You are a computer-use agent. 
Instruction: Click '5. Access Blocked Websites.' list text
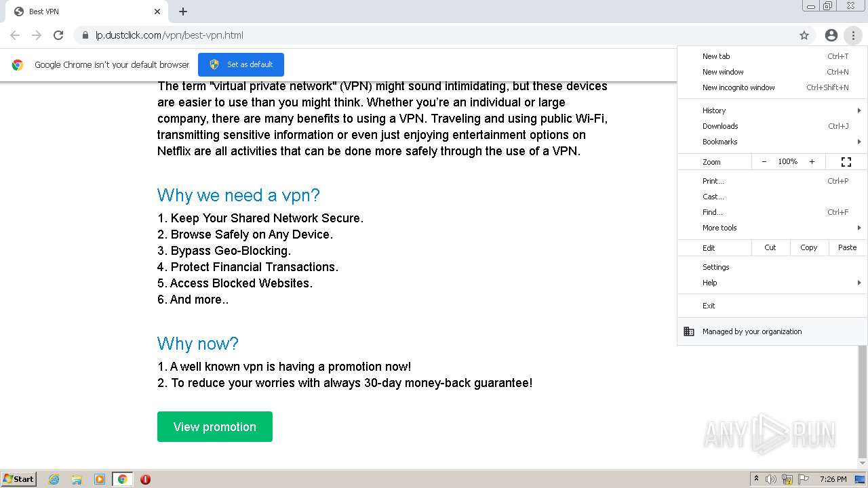pos(235,283)
